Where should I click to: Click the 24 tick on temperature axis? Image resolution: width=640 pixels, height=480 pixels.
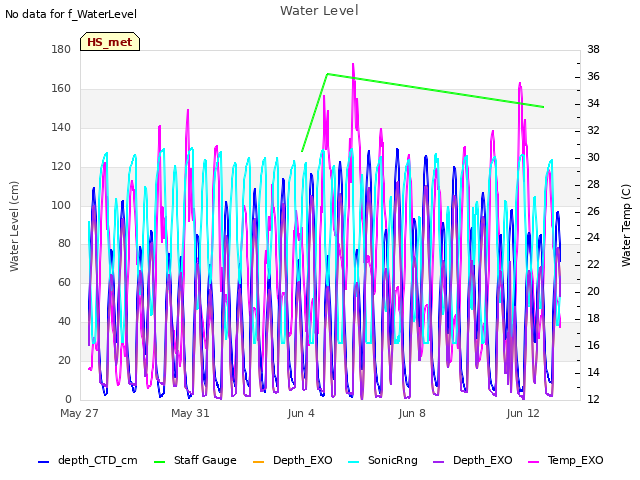[593, 237]
